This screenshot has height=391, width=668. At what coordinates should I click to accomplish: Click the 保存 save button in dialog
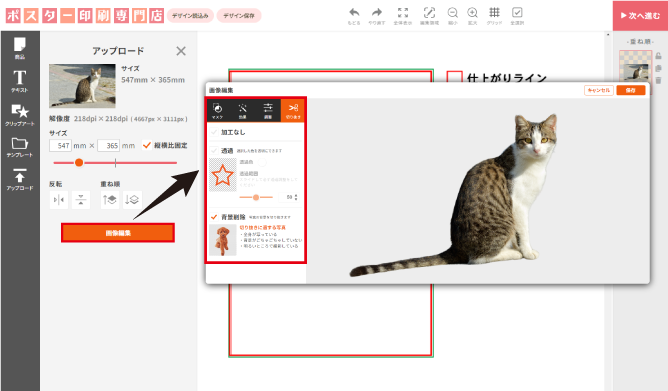631,90
